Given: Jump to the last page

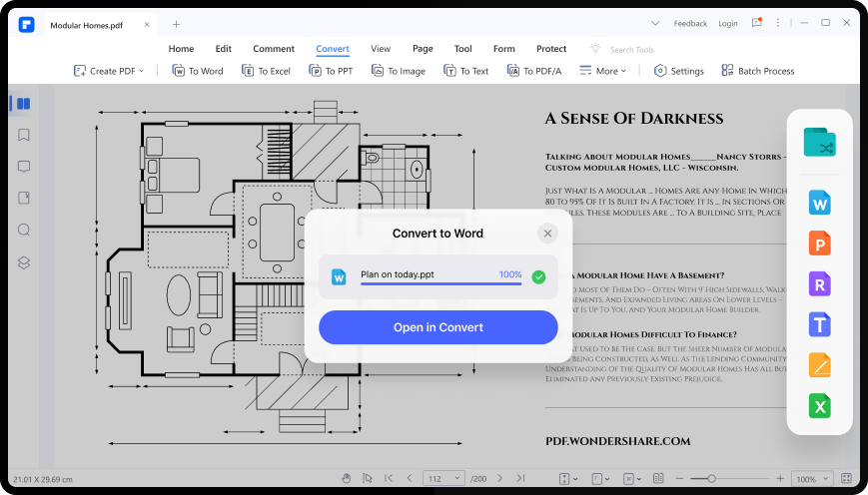Looking at the screenshot, I should coord(520,478).
